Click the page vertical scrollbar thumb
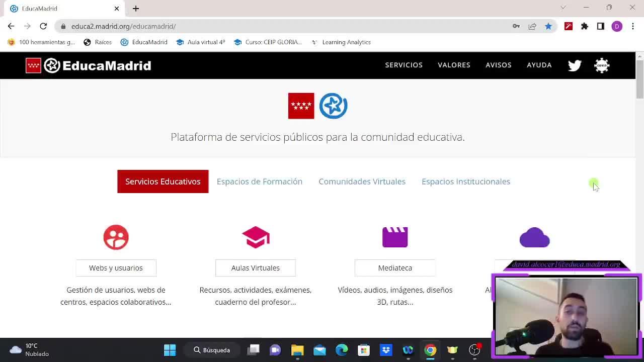Viewport: 644px width, 362px height. pos(639,79)
